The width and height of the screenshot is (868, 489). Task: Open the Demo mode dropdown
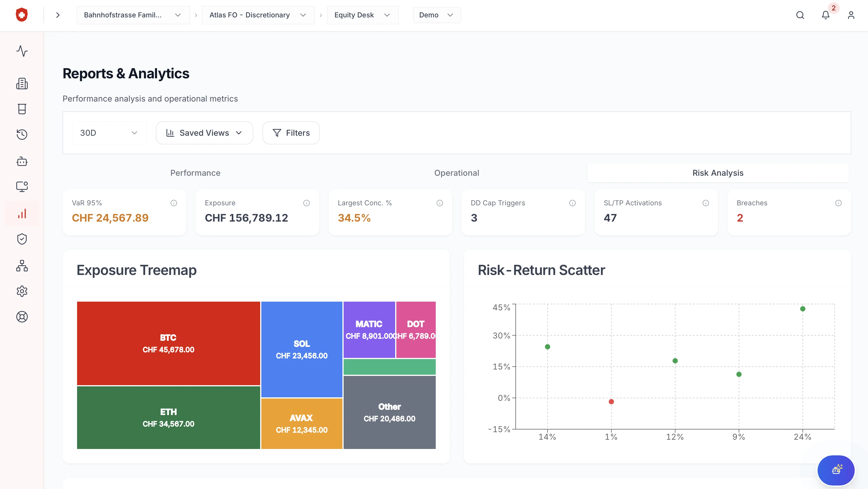click(436, 15)
